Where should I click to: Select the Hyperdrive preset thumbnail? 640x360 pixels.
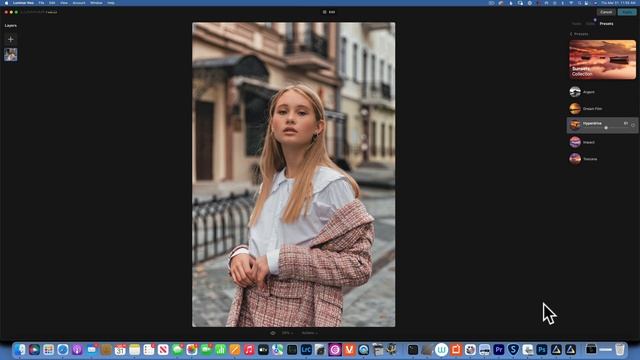575,125
